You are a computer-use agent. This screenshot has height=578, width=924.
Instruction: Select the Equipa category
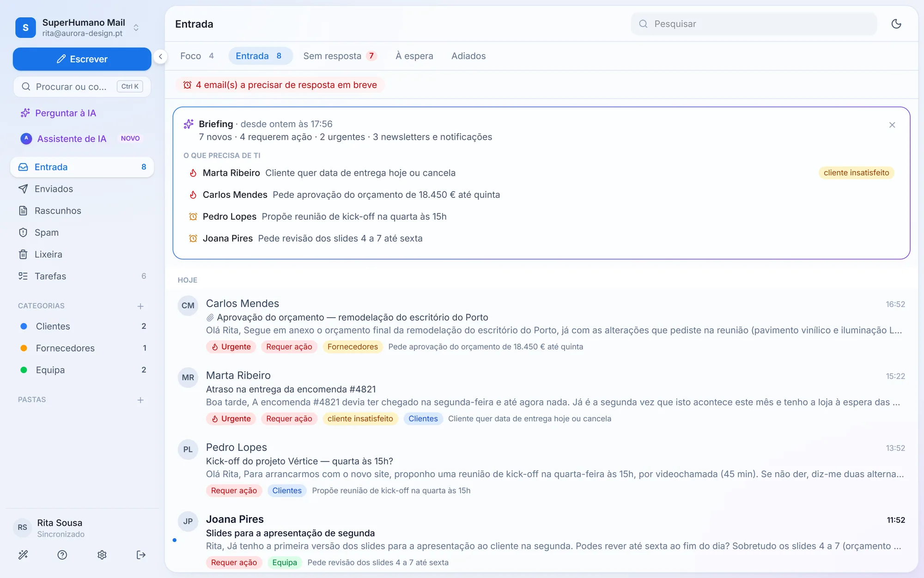pos(82,370)
